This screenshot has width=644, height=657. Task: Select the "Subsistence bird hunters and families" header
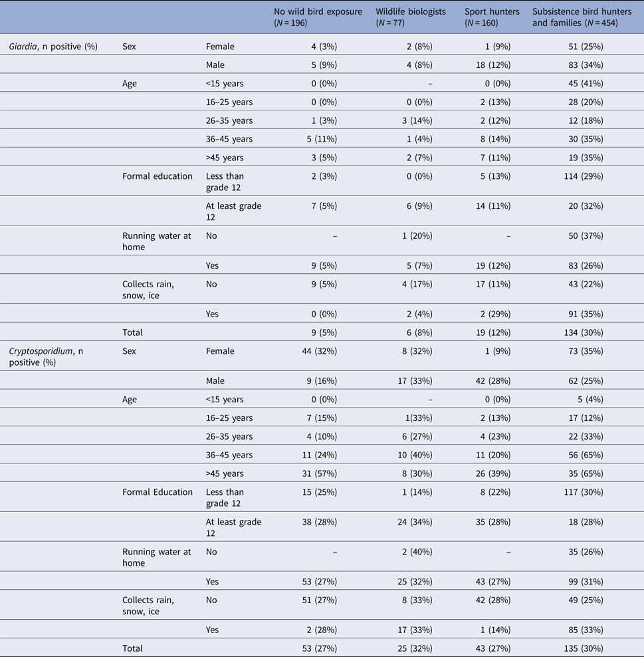click(x=578, y=18)
